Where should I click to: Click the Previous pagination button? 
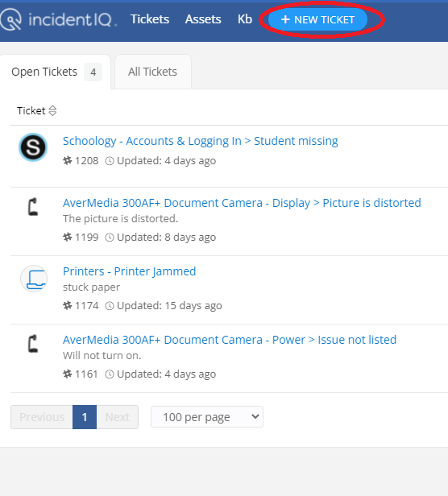point(42,417)
